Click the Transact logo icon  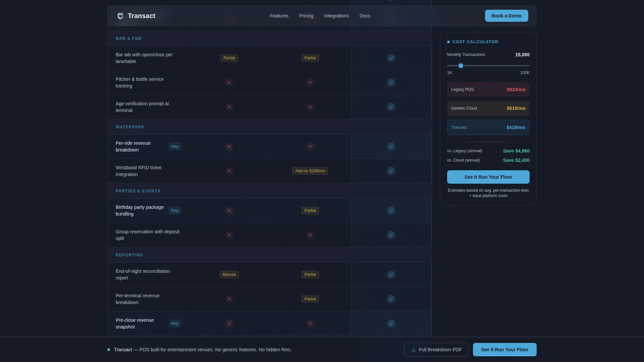point(120,16)
